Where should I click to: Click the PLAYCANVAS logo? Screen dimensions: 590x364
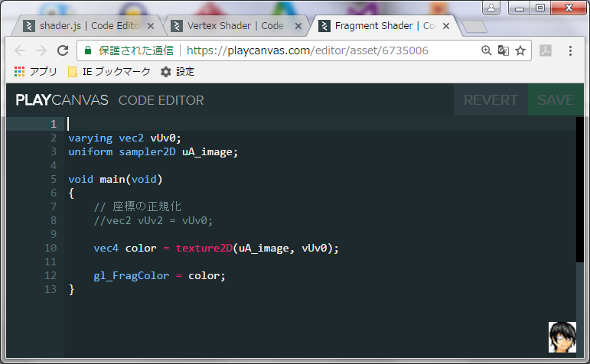(62, 100)
